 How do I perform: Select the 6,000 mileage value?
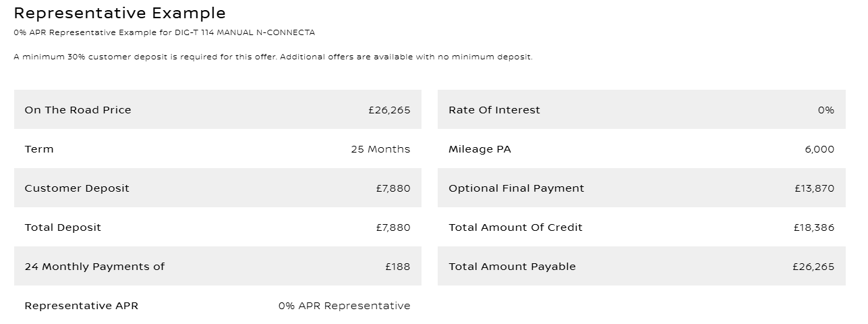[x=819, y=149]
